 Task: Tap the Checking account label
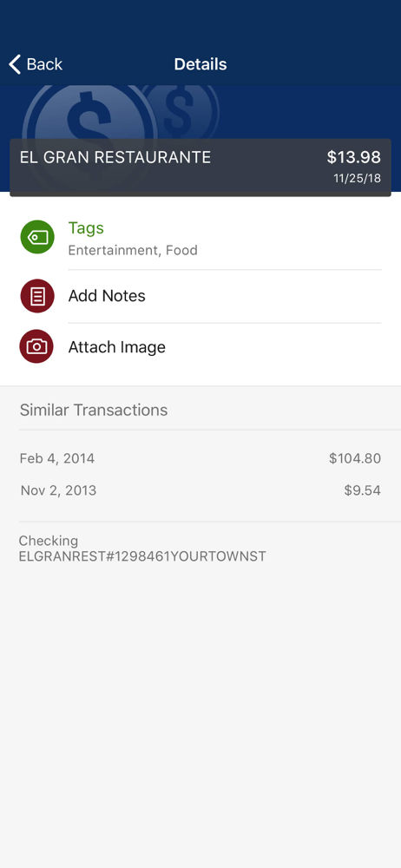[x=49, y=541]
